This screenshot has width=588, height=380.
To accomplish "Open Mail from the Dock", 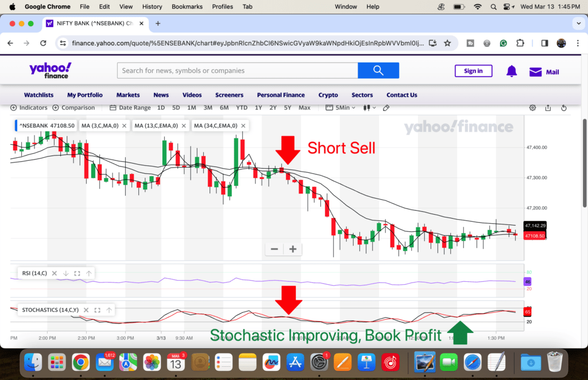I will coord(105,362).
